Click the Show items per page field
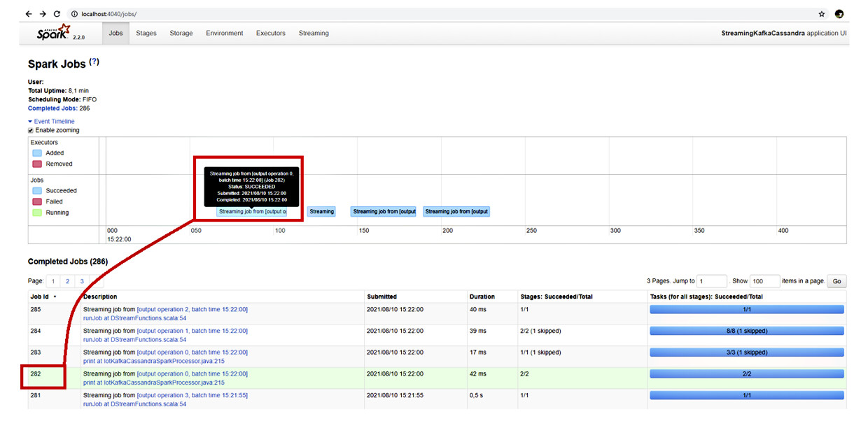Viewport: 868px width, 421px height. coord(764,281)
